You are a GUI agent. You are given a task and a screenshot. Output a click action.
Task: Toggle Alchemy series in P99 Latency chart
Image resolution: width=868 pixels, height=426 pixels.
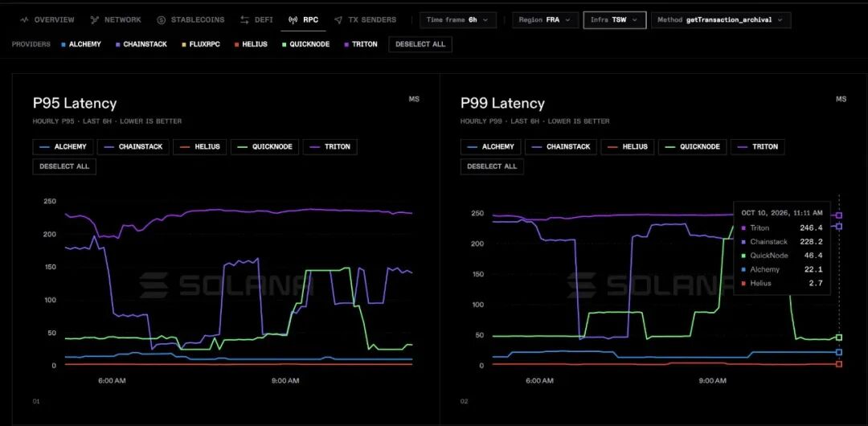[x=490, y=147]
